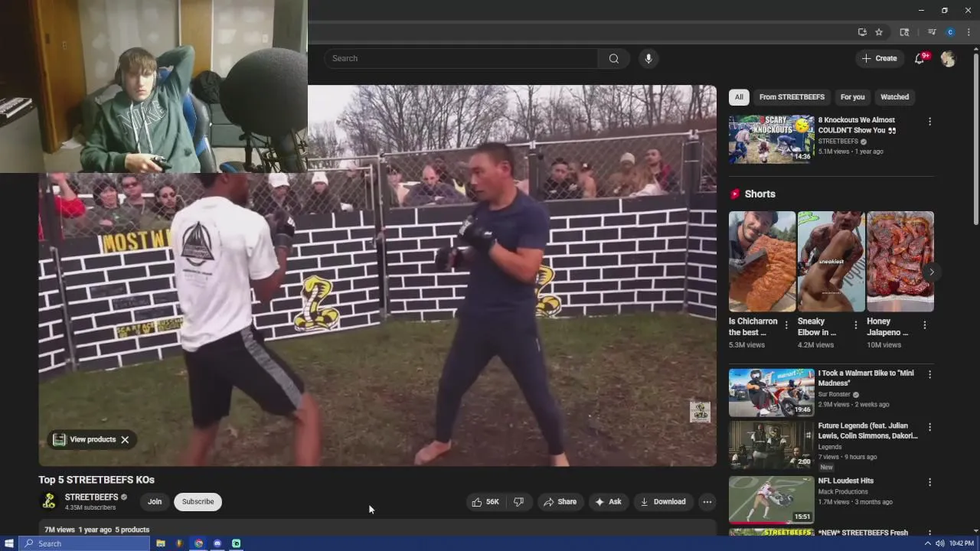Screen dimensions: 980x551
Task: Click 'Top 5 STREETBEEFS KOs' title
Action: pos(96,480)
